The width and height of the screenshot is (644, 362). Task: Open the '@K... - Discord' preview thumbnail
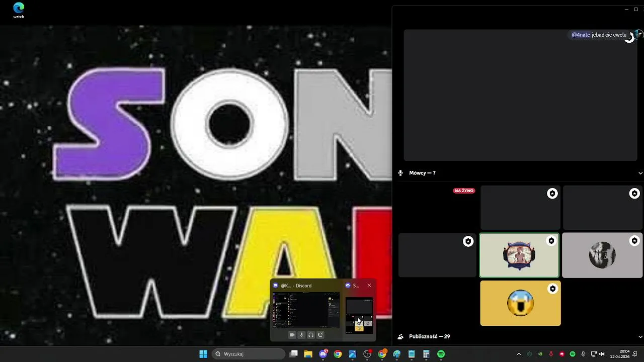(306, 310)
